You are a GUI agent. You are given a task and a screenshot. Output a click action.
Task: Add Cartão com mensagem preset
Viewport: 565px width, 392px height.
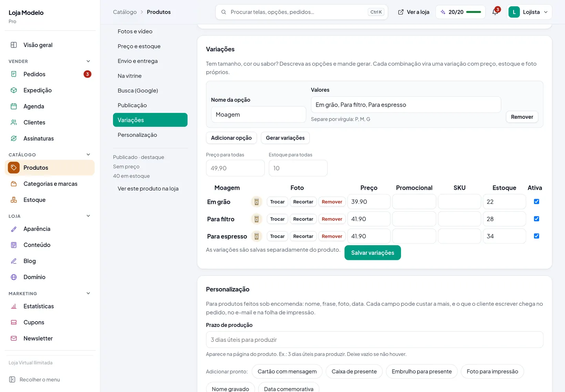click(287, 372)
